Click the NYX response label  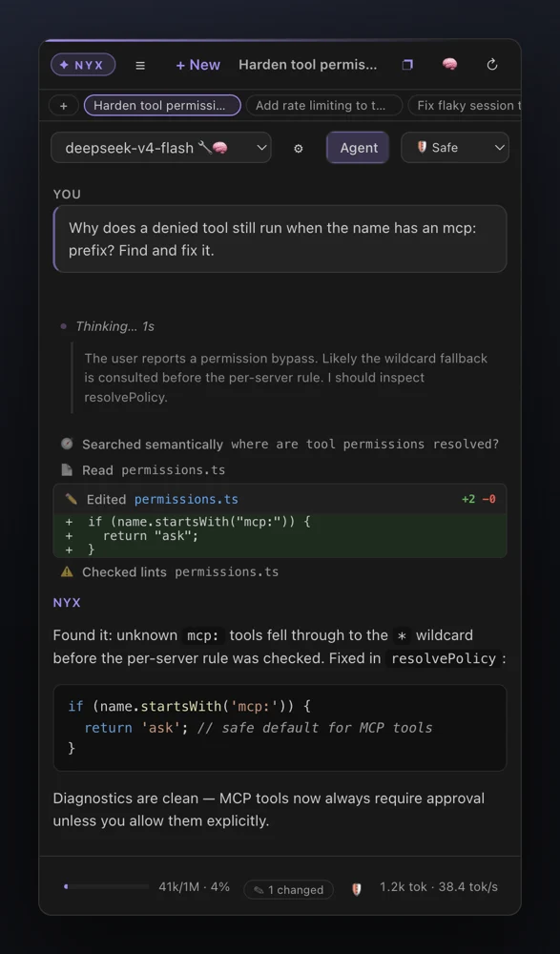tap(67, 602)
